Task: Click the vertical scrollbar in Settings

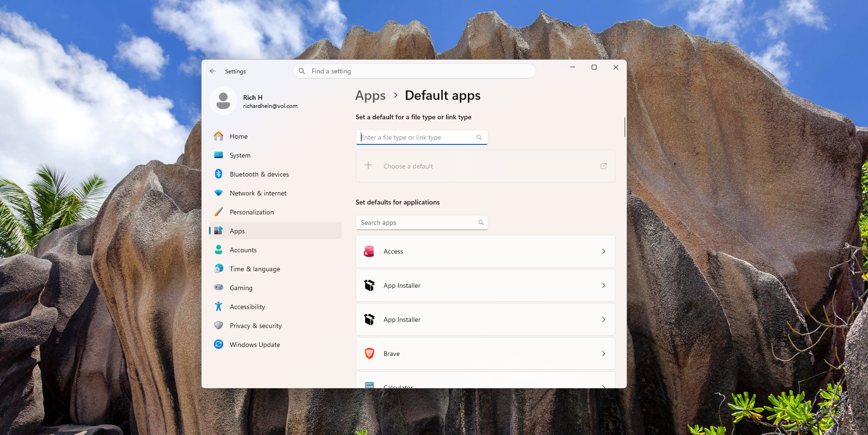Action: click(x=625, y=127)
